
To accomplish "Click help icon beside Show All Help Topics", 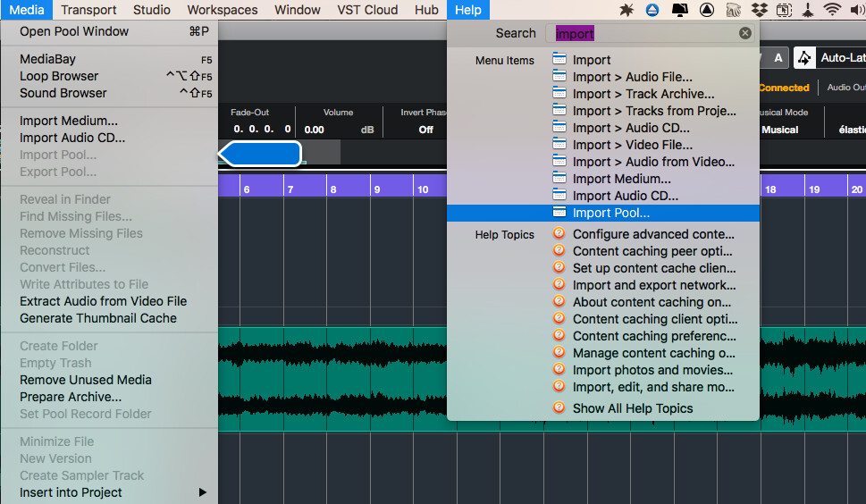I will click(x=559, y=407).
